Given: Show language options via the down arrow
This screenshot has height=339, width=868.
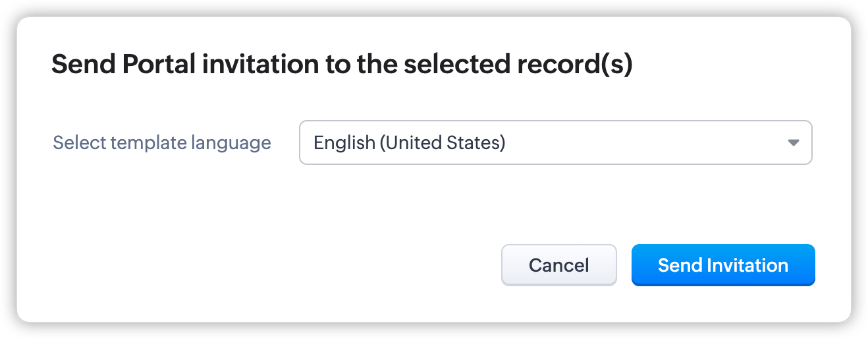Looking at the screenshot, I should click(x=794, y=142).
